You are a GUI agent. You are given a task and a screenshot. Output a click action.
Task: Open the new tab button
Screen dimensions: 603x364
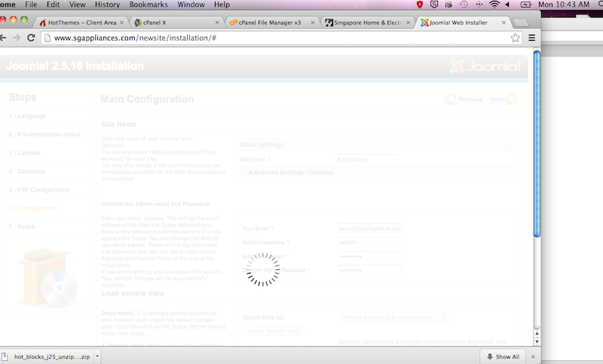521,23
